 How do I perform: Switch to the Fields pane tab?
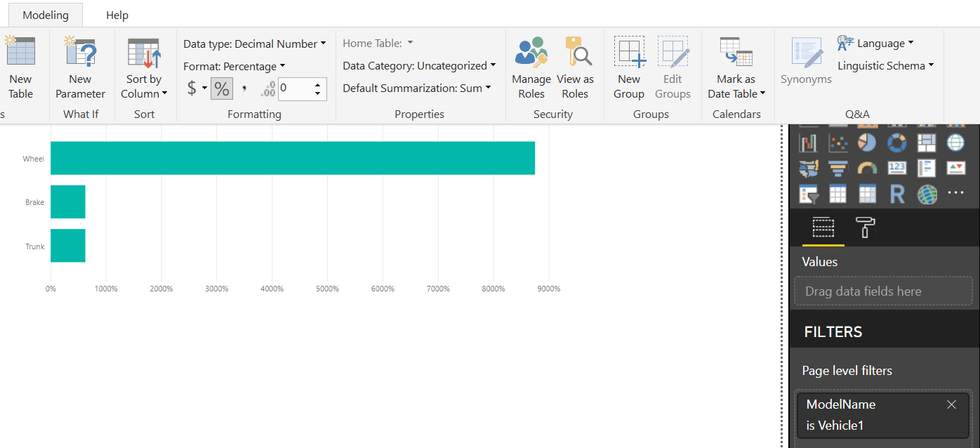823,227
